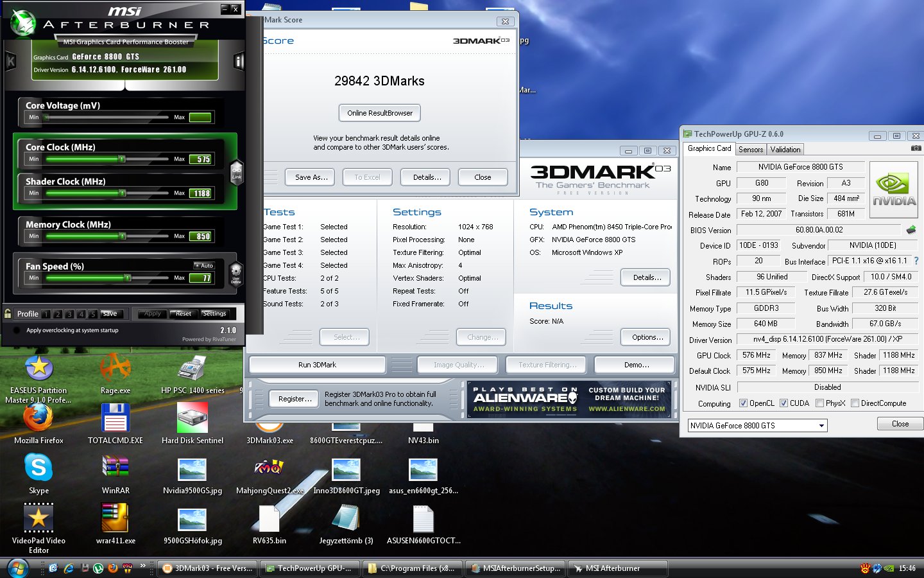The height and width of the screenshot is (578, 924).
Task: Click the Core Clock value field 575
Action: click(201, 159)
